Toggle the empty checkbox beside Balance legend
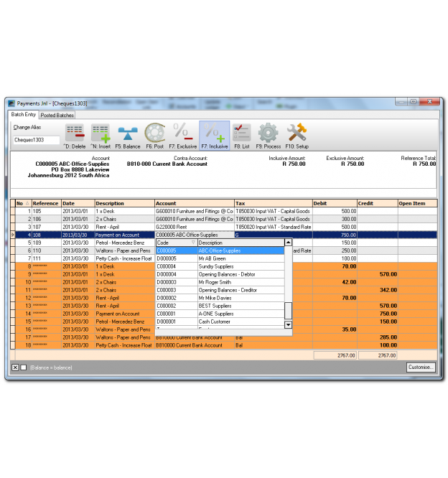Image resolution: width=448 pixels, height=478 pixels. (x=24, y=367)
